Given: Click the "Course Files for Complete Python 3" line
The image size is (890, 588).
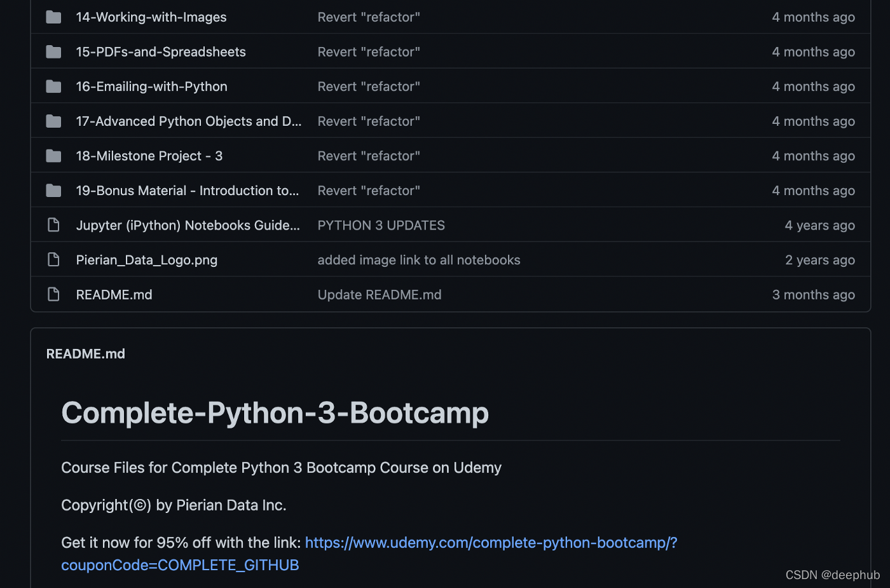Looking at the screenshot, I should pos(282,468).
